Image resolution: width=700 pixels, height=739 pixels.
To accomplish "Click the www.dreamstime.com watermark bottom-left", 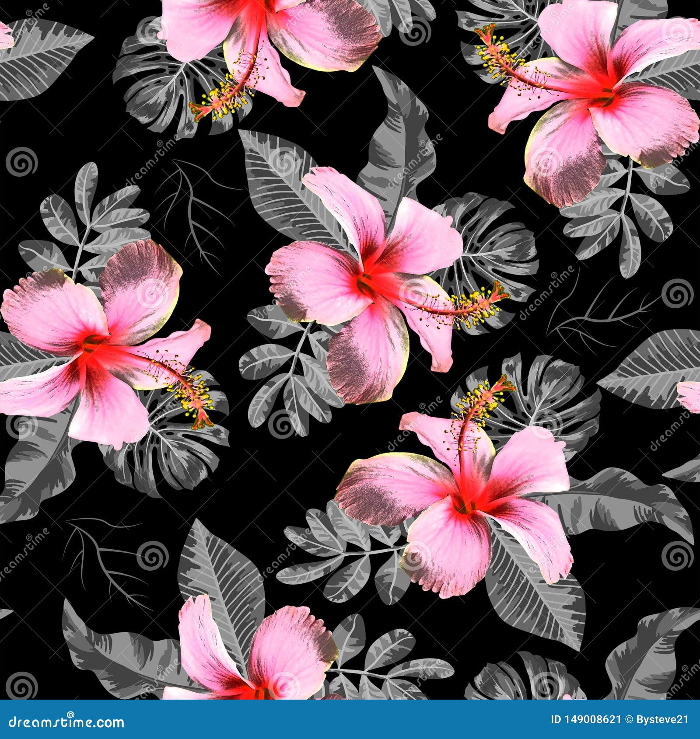I will pyautogui.click(x=66, y=722).
